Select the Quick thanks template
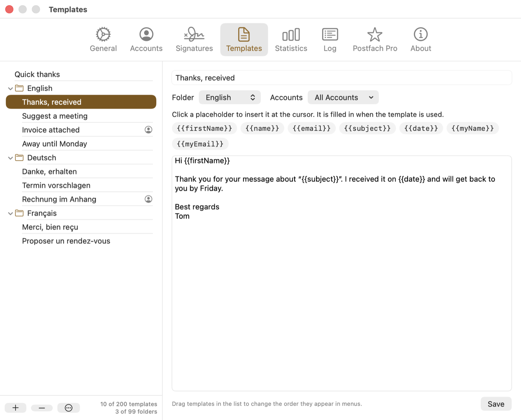 81,74
